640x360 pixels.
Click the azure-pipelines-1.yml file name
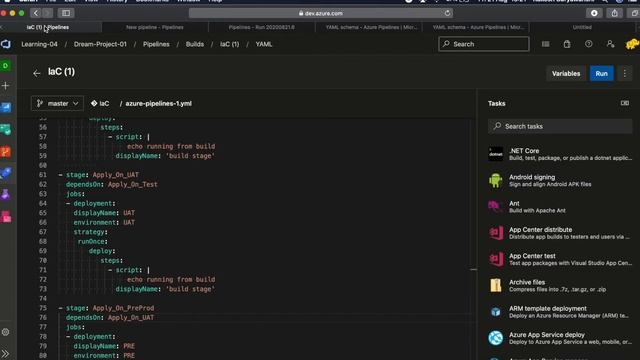click(x=158, y=103)
